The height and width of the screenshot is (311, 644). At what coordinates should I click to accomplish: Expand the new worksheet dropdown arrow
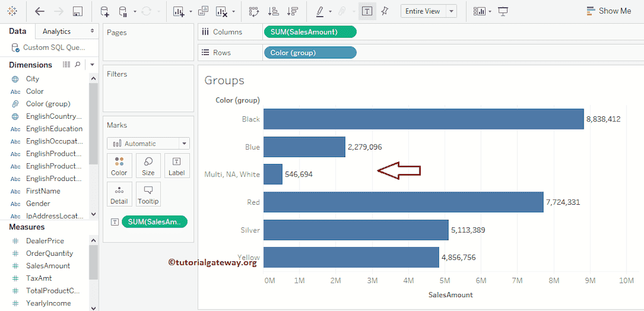click(191, 11)
